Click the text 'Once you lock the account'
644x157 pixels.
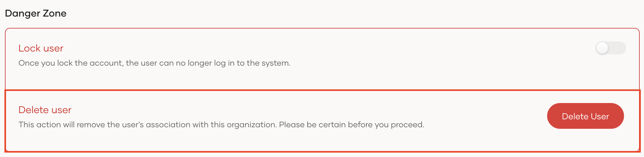[70, 63]
